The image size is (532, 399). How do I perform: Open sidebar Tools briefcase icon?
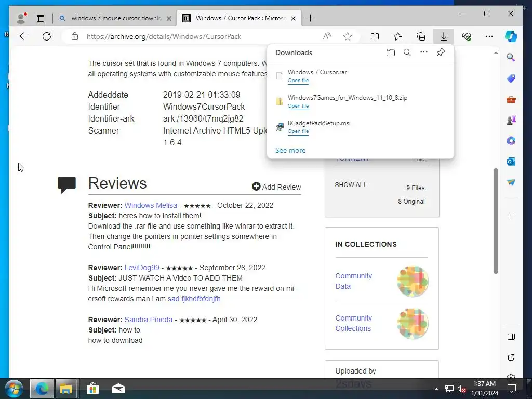click(511, 99)
